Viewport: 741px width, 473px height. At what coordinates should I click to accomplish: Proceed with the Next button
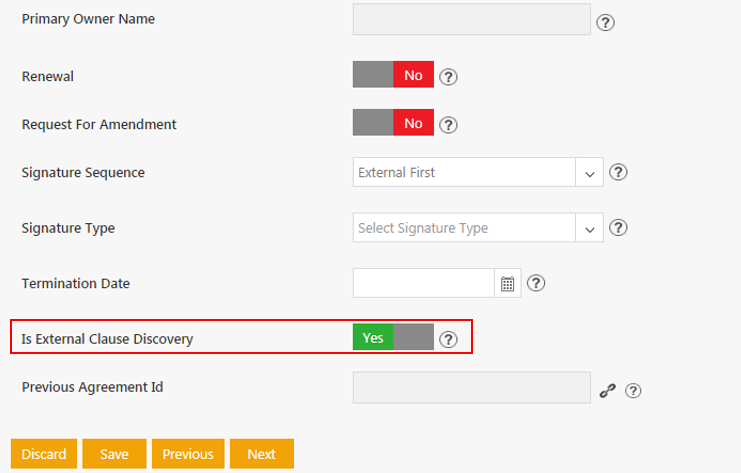[261, 454]
